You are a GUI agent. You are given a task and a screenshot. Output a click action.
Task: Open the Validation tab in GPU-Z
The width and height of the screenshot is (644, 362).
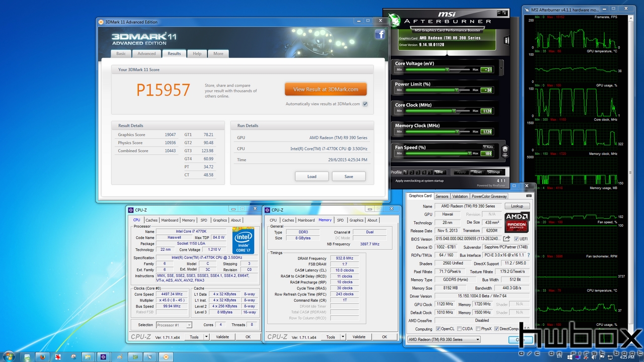460,196
